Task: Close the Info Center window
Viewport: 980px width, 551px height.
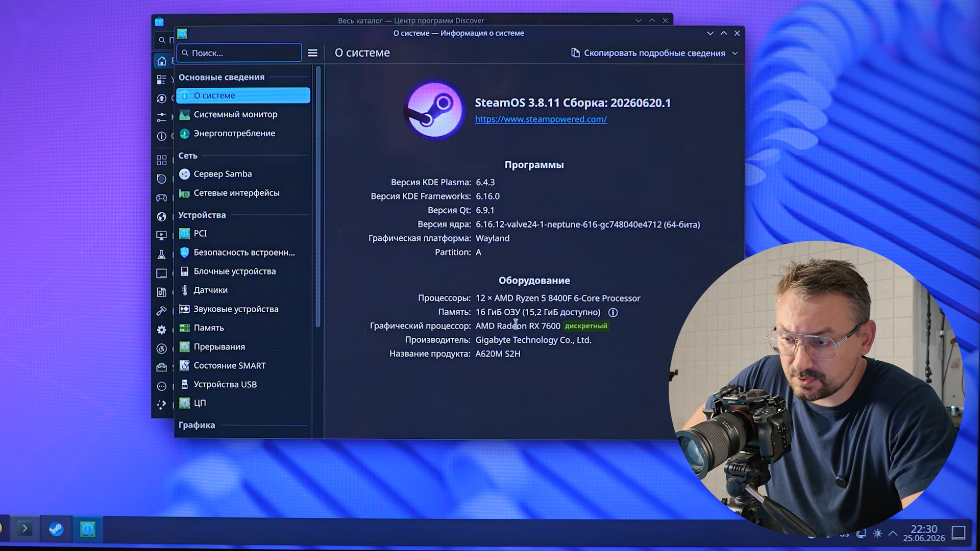Action: pyautogui.click(x=737, y=33)
